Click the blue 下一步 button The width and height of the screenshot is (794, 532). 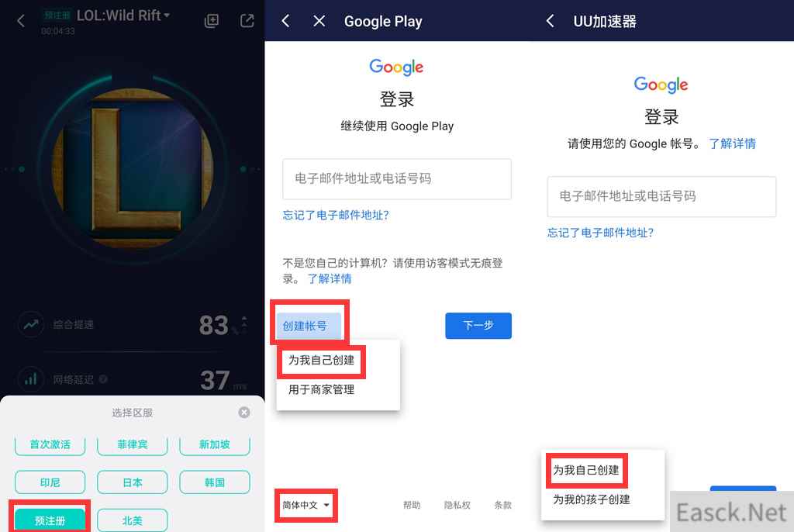[x=478, y=326]
